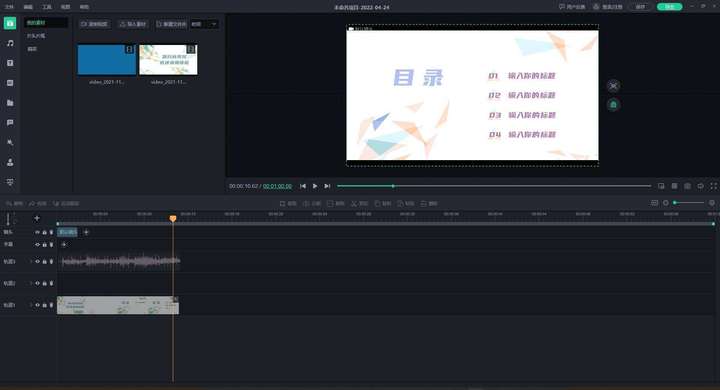Enter fullscreen preview mode
This screenshot has width=720, height=390.
(714, 186)
